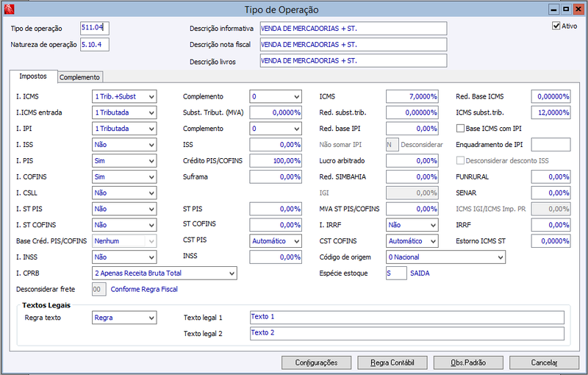The image size is (588, 375).
Task: Open the Código de origem dropdown
Action: tap(445, 257)
